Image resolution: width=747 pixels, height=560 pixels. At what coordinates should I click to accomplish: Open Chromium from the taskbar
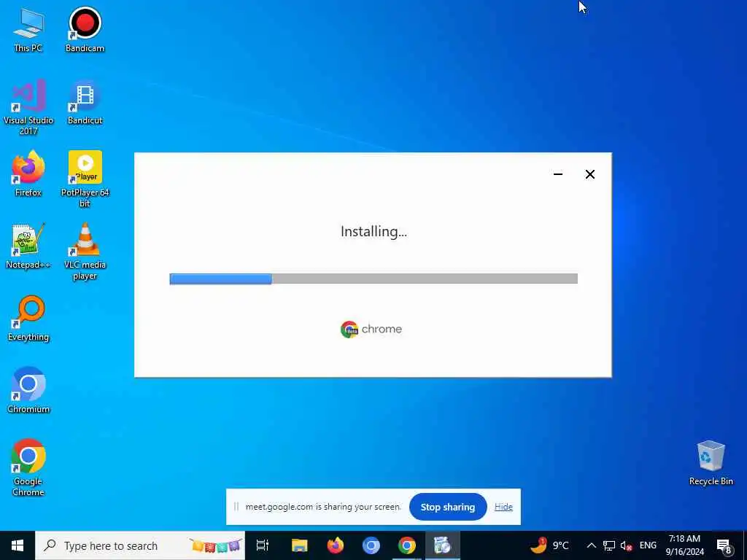pyautogui.click(x=371, y=545)
